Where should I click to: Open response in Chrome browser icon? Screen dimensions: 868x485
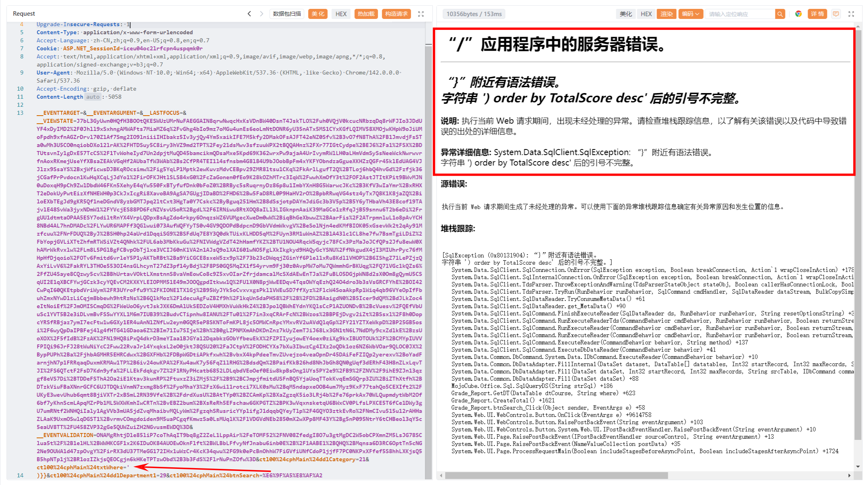click(798, 14)
